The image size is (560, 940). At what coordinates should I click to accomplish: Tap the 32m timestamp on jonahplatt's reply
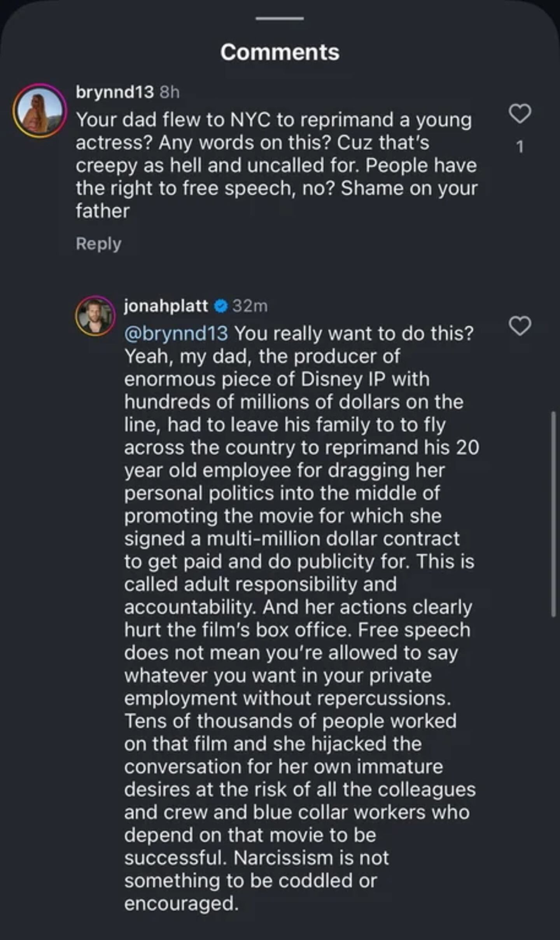click(250, 306)
